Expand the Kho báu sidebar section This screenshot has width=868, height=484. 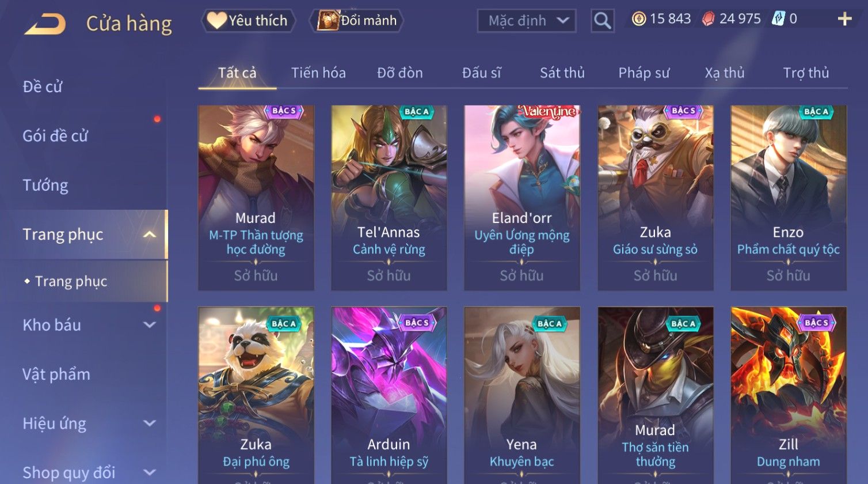pos(149,325)
